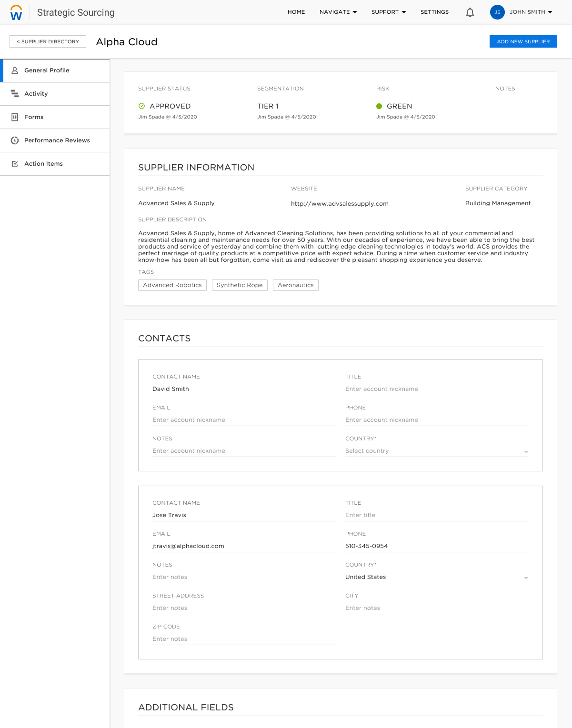Select the General Profile person icon
The height and width of the screenshot is (728, 572).
tap(15, 70)
